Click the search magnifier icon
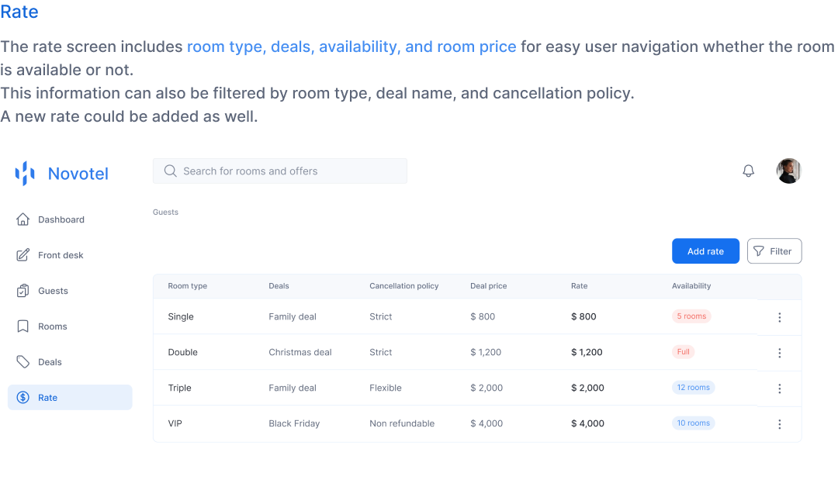 pos(170,171)
